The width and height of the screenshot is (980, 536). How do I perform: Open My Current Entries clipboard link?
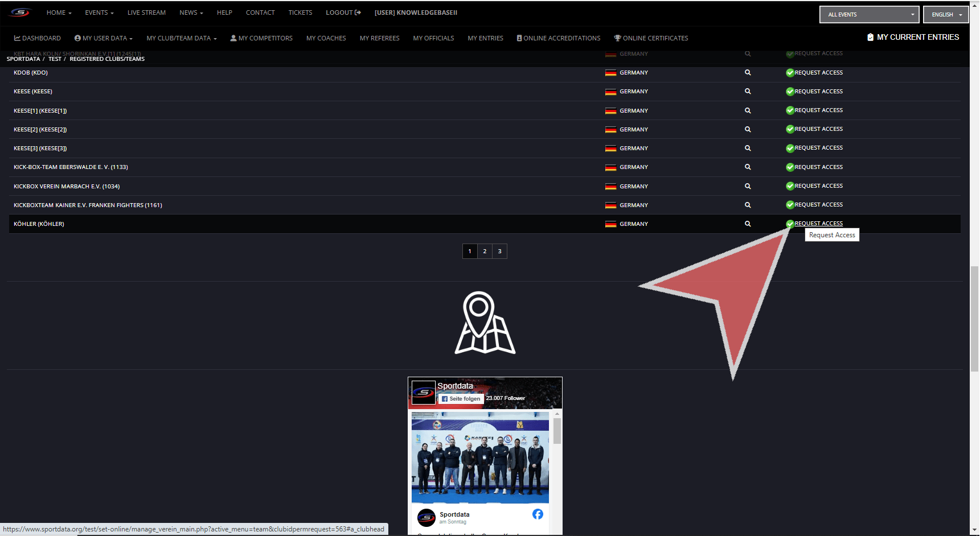(x=913, y=38)
